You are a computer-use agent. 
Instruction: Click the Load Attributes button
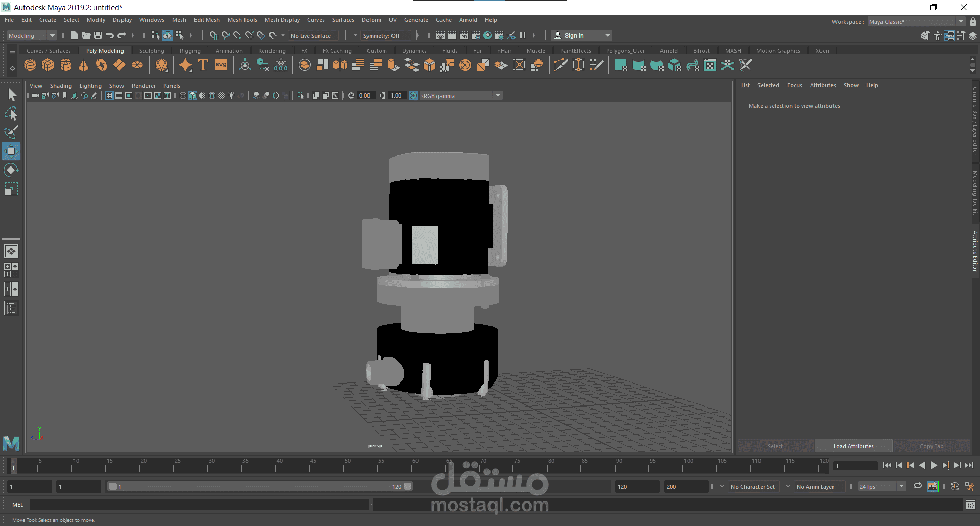coord(853,446)
